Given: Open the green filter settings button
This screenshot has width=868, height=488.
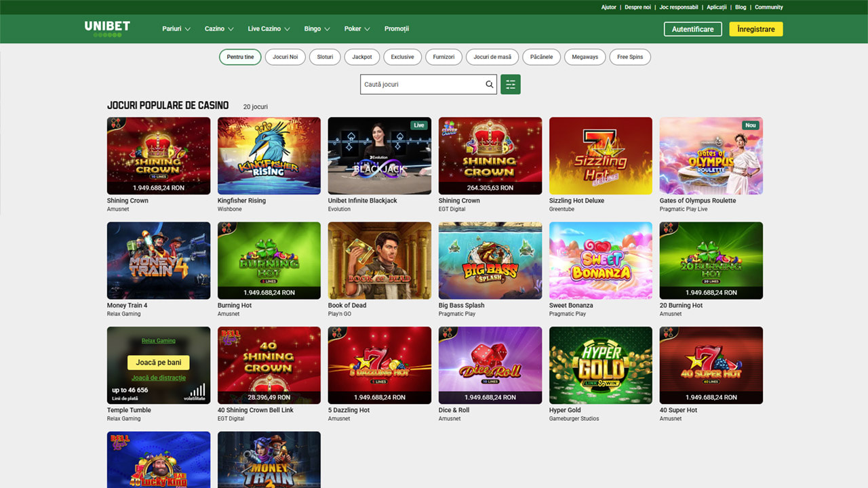Looking at the screenshot, I should point(511,85).
